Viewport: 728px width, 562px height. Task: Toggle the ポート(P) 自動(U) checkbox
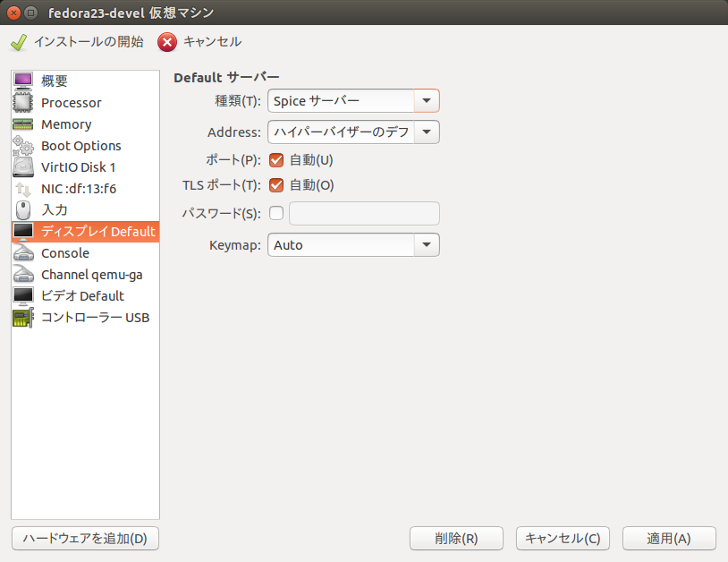[x=276, y=160]
